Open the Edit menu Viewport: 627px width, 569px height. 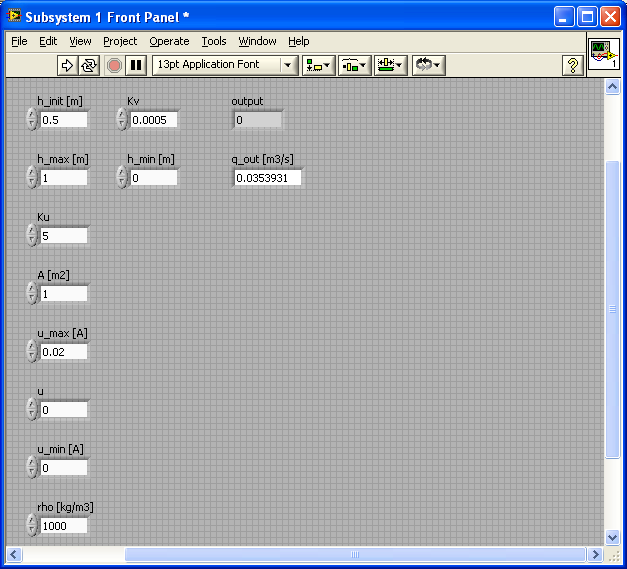[x=48, y=41]
